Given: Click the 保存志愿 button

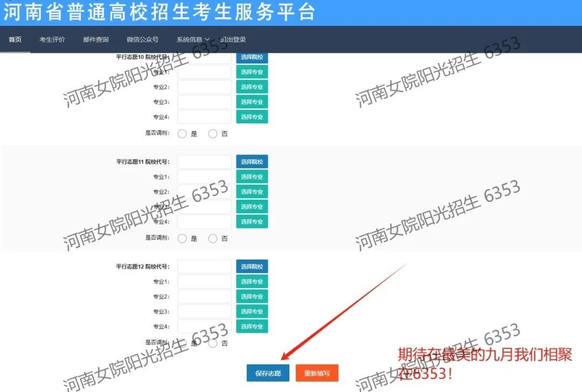Looking at the screenshot, I should tap(268, 373).
